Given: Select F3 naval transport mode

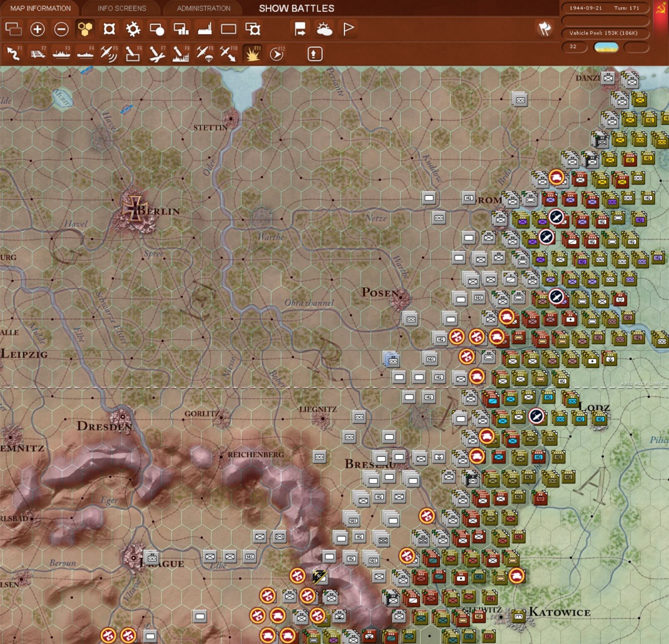Looking at the screenshot, I should (61, 53).
